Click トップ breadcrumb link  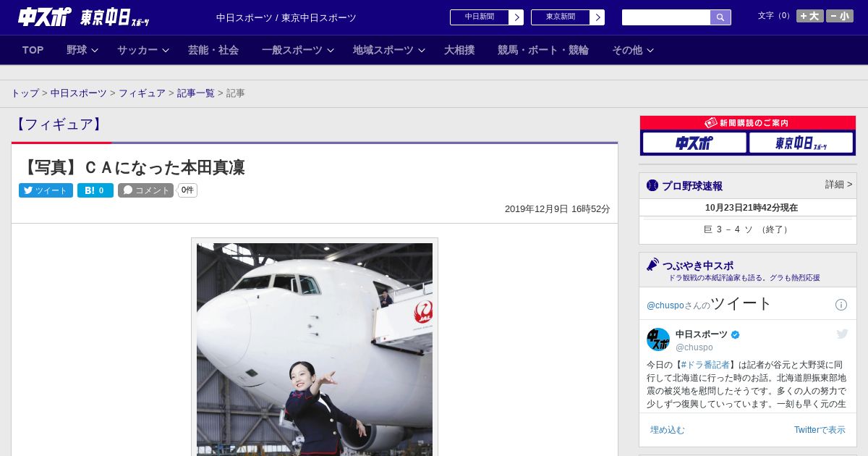pyautogui.click(x=25, y=93)
